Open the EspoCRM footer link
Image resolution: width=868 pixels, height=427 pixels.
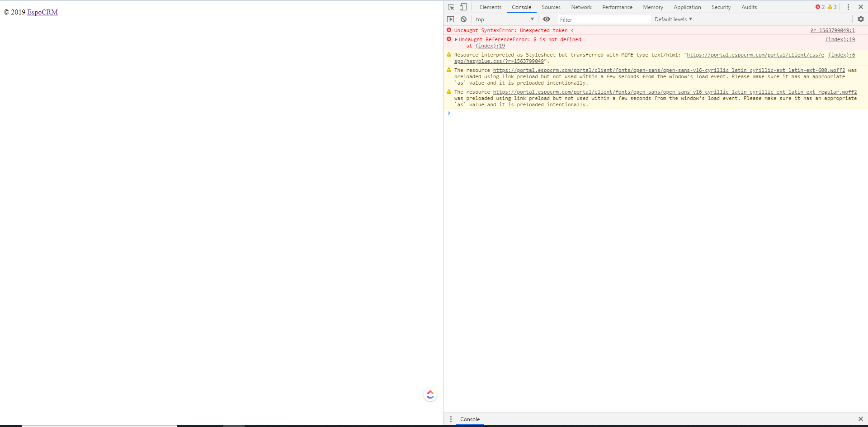pyautogui.click(x=42, y=12)
